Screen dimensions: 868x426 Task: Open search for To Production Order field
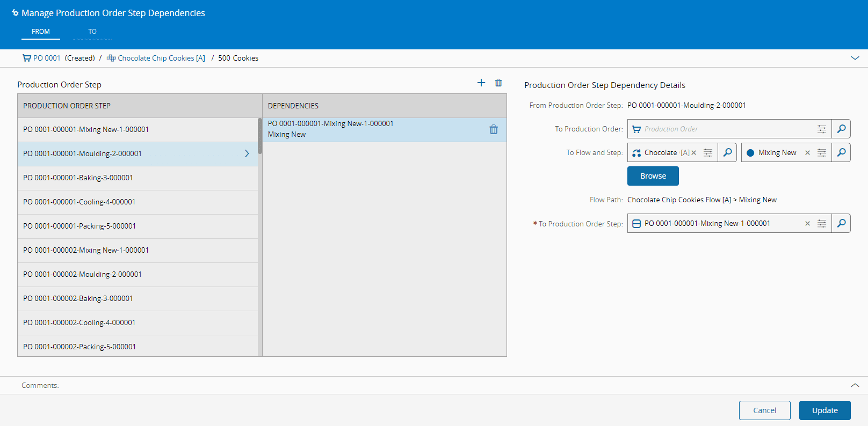[x=841, y=129]
